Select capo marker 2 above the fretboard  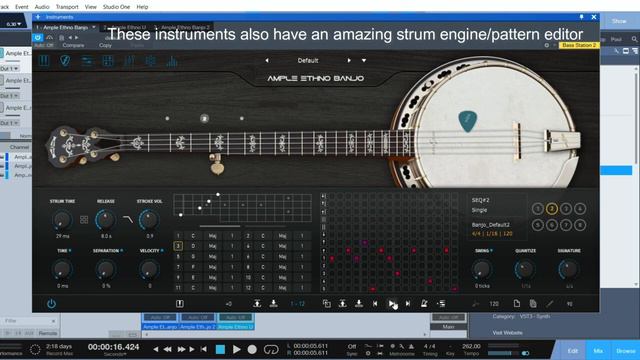204,118
